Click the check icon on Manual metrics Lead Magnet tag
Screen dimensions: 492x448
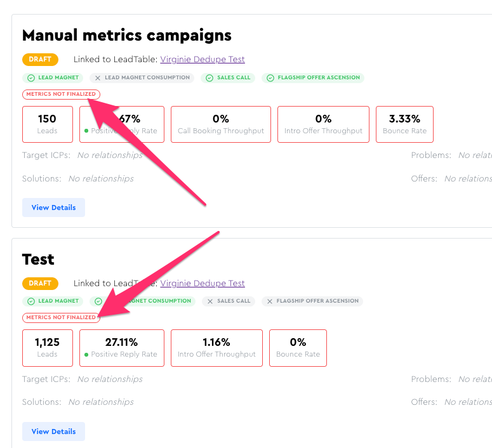click(30, 78)
